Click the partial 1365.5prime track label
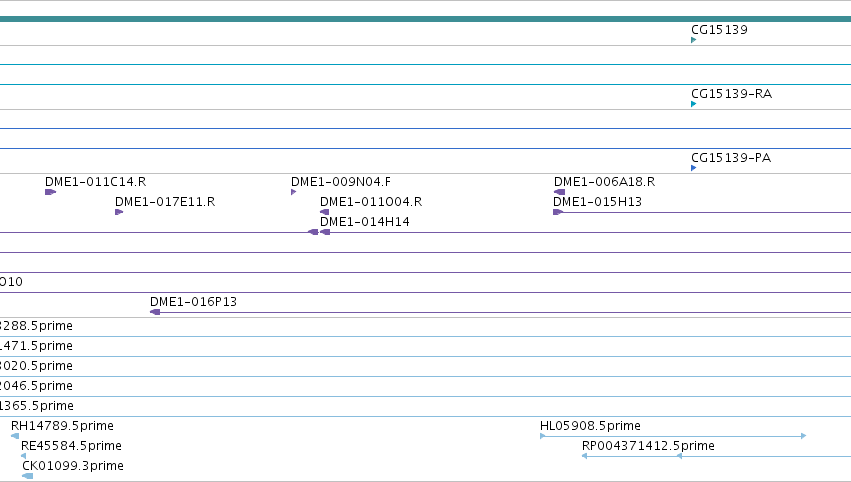851x482 pixels. (x=37, y=407)
